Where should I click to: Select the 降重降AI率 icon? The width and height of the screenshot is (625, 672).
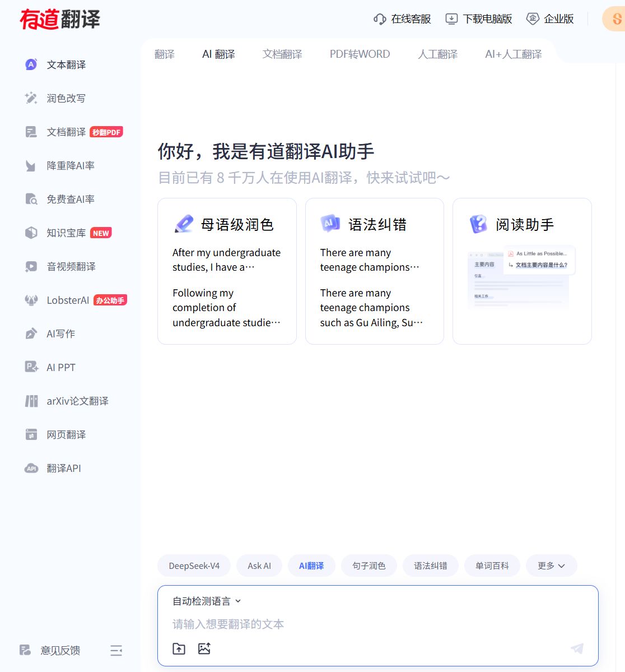(31, 165)
